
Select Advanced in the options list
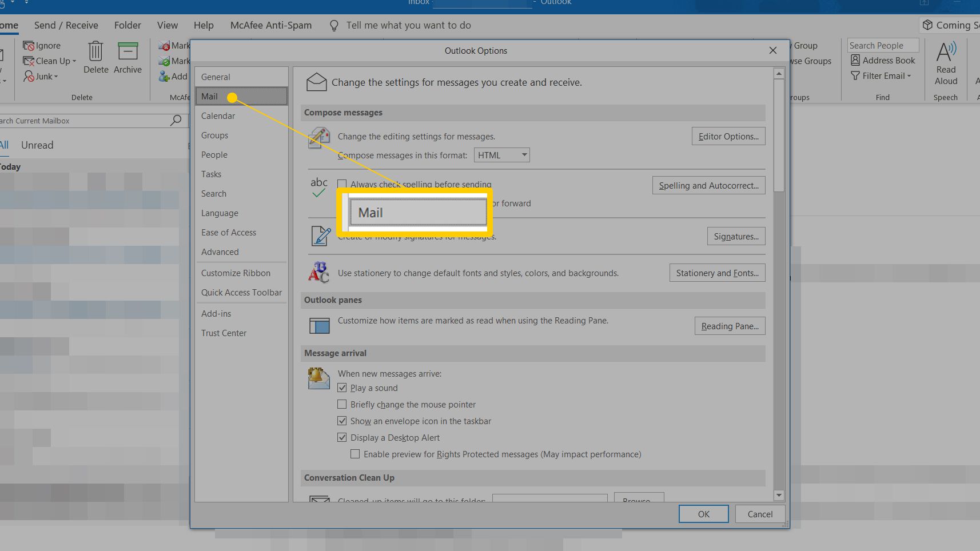point(241,252)
